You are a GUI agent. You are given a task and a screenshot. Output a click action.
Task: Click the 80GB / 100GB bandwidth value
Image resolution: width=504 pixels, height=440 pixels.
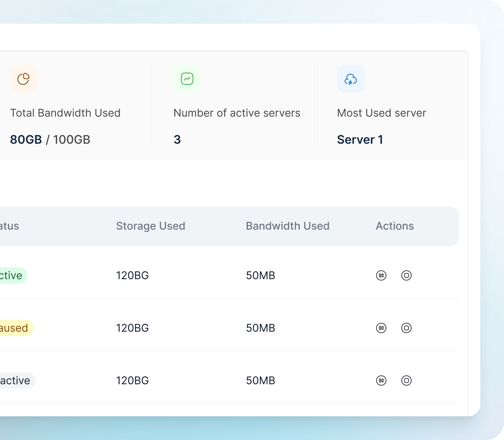pos(50,140)
